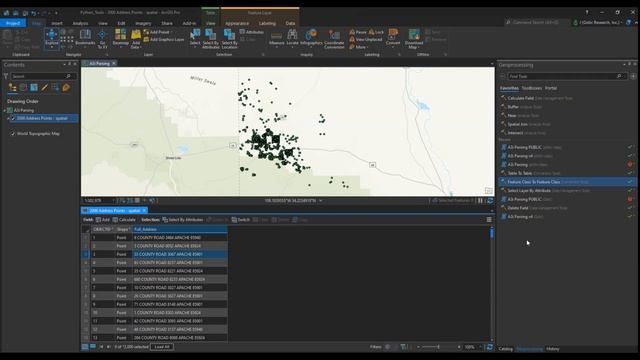This screenshot has width=640, height=360.
Task: Collapse the A3i Parsing map node
Action: click(x=4, y=110)
